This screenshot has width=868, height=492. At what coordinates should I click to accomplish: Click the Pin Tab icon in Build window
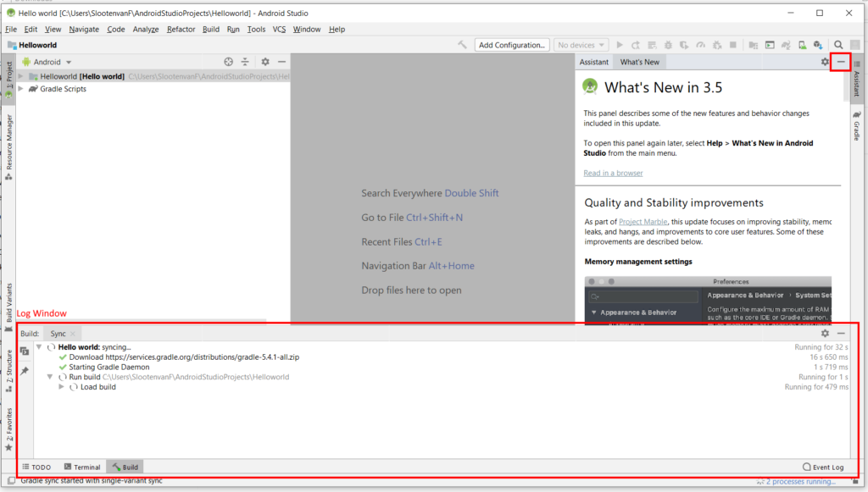tap(25, 370)
